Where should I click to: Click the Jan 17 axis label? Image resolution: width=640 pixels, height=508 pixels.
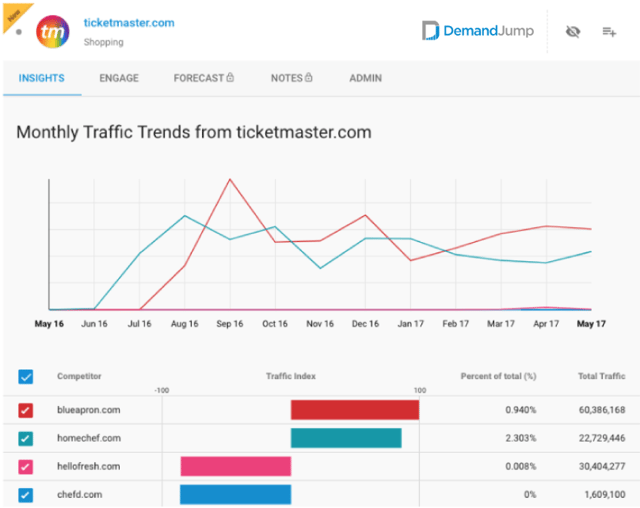point(411,324)
